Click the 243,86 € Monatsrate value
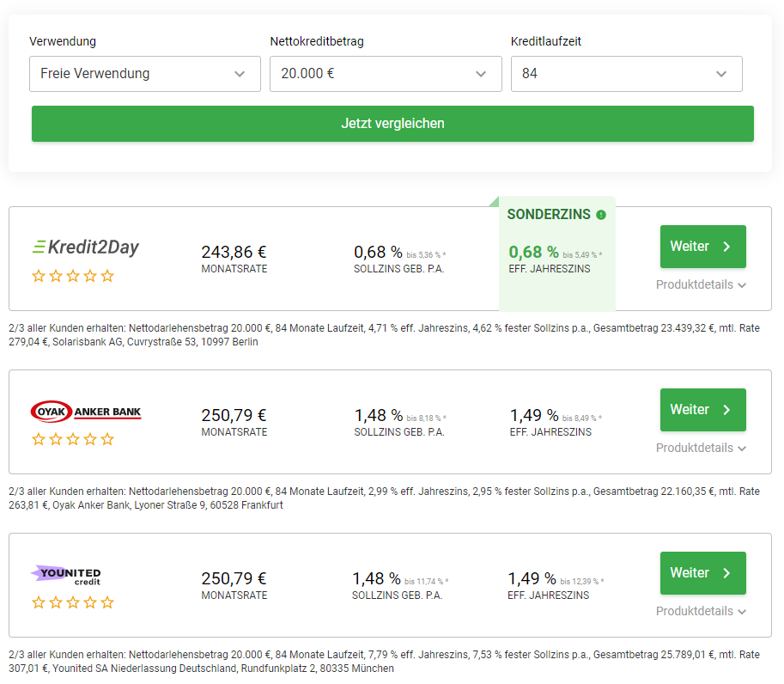 click(234, 252)
